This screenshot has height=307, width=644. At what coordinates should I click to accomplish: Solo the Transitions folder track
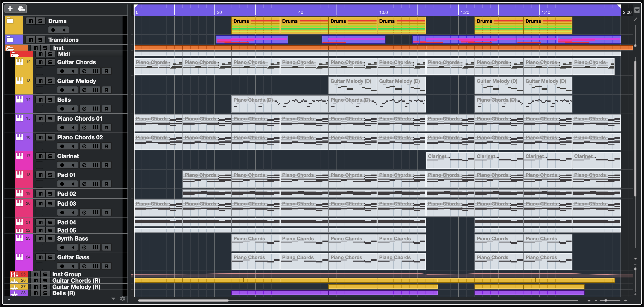tap(40, 40)
